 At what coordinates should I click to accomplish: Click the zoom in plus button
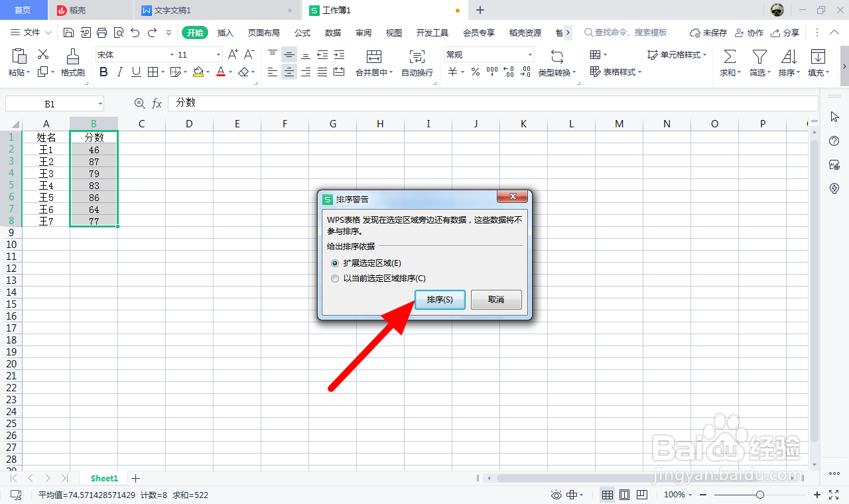tap(816, 495)
